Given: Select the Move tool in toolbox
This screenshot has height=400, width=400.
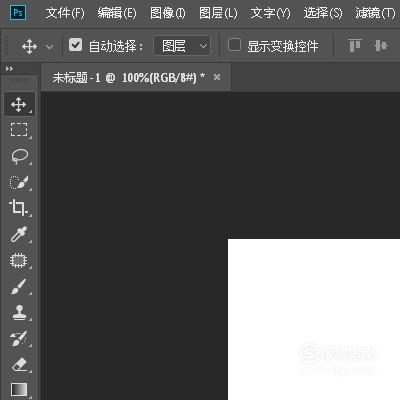Looking at the screenshot, I should [x=19, y=105].
